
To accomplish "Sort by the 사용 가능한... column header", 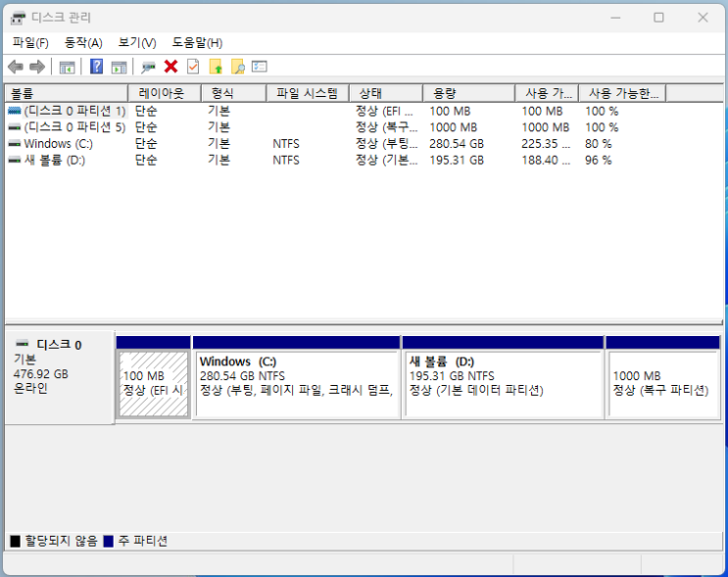I will (x=622, y=93).
